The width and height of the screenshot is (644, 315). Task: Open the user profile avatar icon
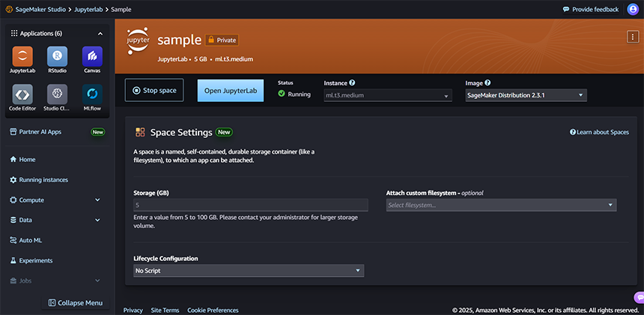coord(633,9)
